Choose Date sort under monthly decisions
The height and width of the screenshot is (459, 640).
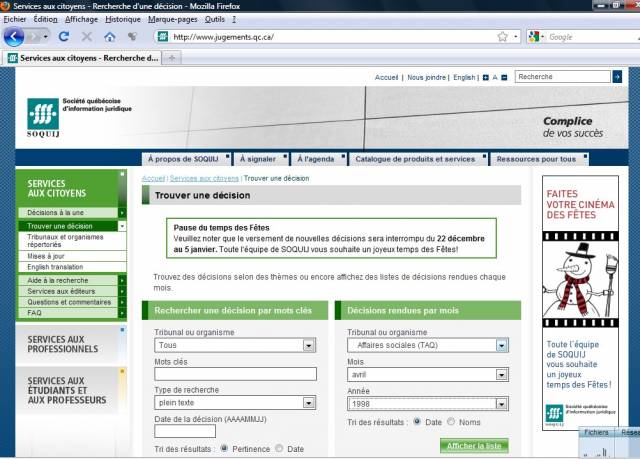417,422
